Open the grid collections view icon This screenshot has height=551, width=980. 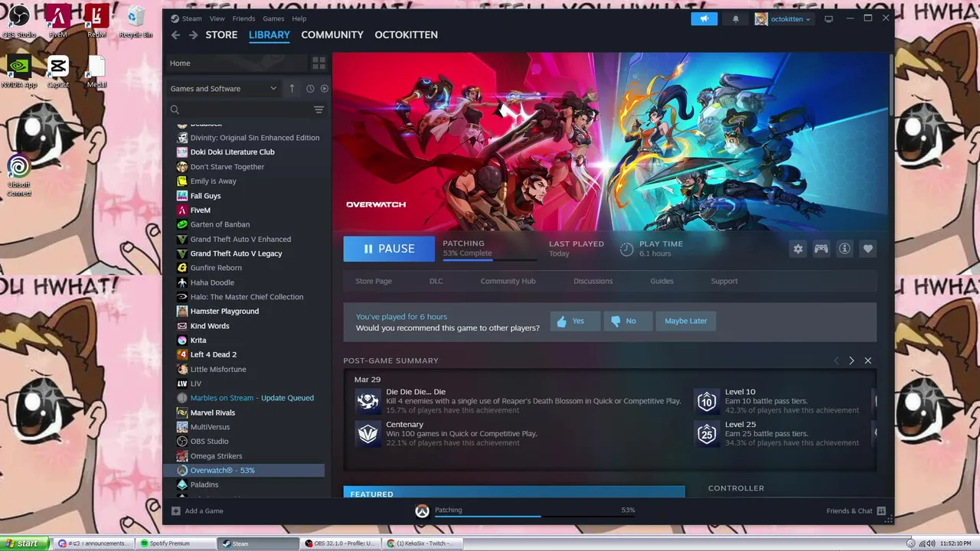318,63
